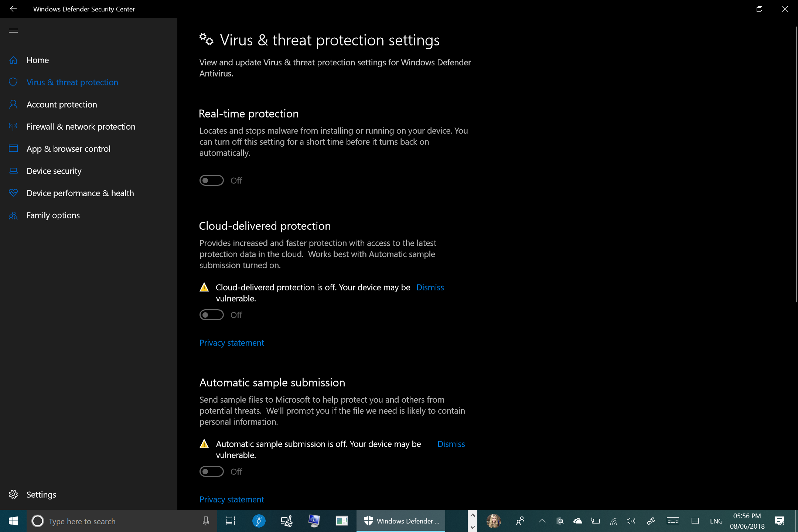Click the microphone icon in search box
The image size is (798, 532).
coord(206,521)
